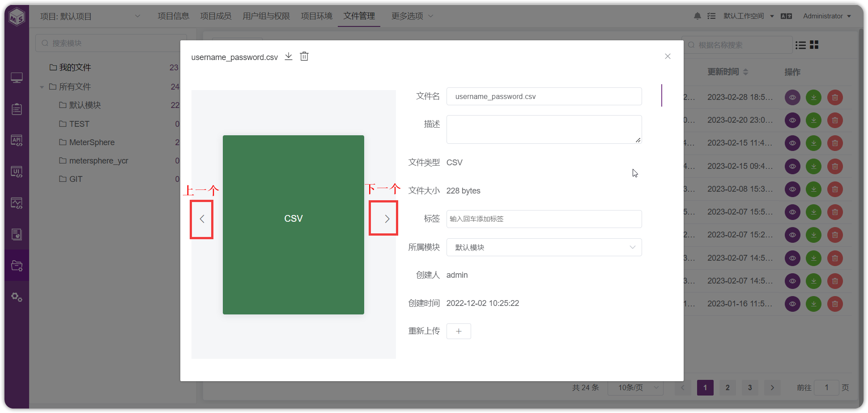The height and width of the screenshot is (413, 868).
Task: Edit the file name input field
Action: tap(544, 96)
